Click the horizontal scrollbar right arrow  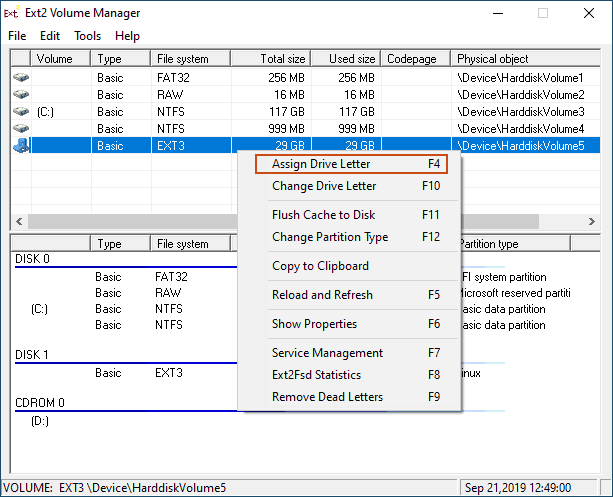click(592, 221)
